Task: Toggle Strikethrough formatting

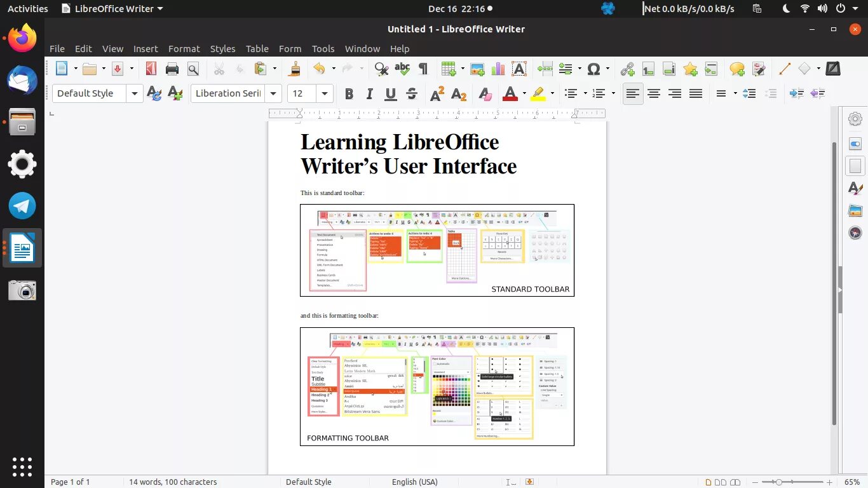Action: coord(411,94)
